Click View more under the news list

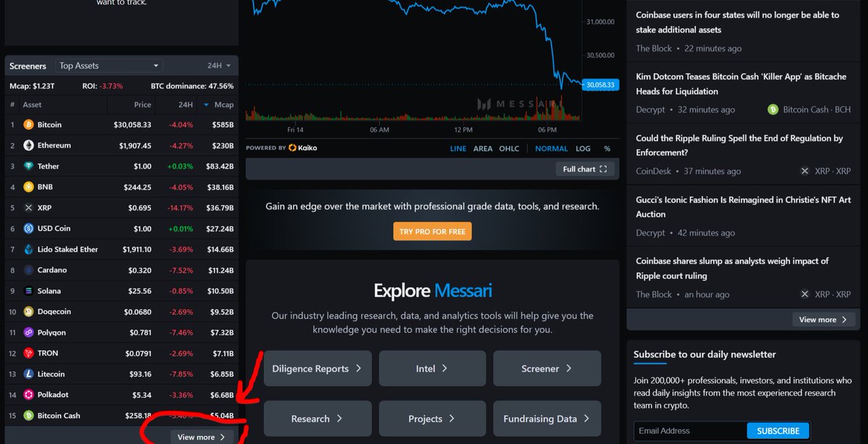[824, 320]
